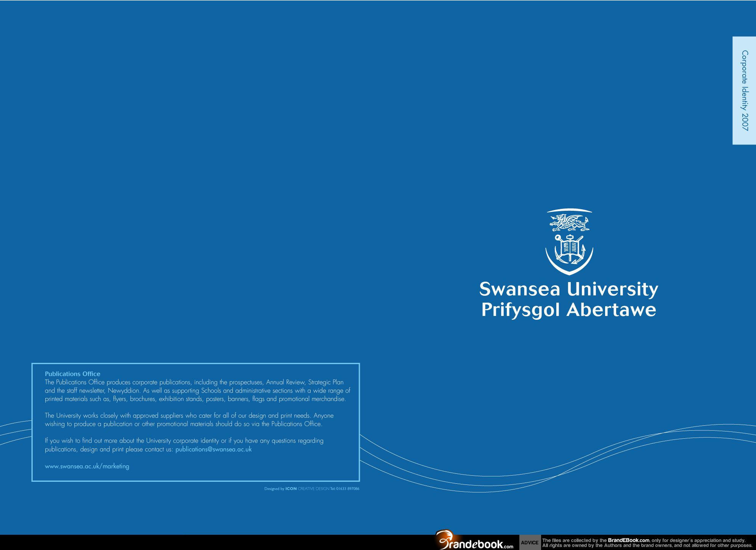Click the Designed by ICON Creative Design credit
The image size is (756, 550).
(312, 489)
